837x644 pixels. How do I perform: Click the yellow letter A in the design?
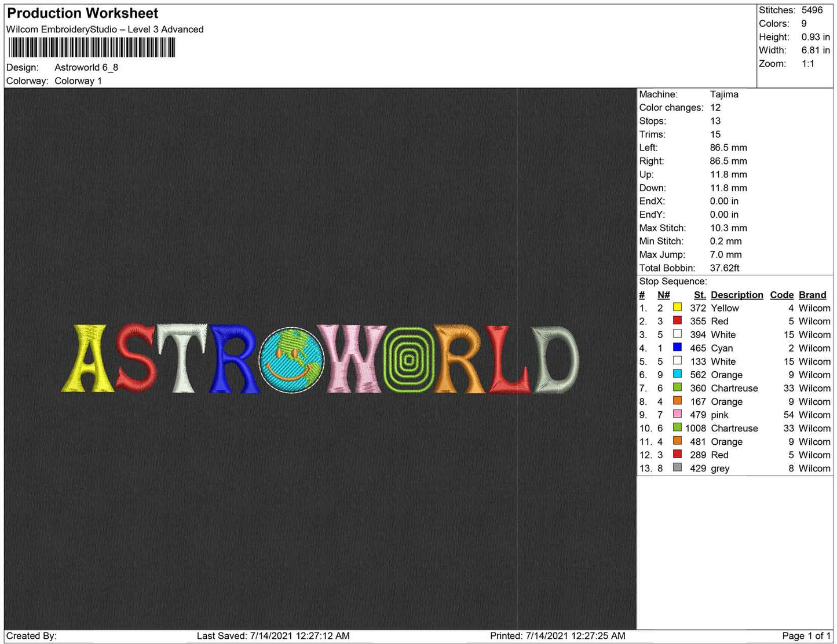click(88, 359)
